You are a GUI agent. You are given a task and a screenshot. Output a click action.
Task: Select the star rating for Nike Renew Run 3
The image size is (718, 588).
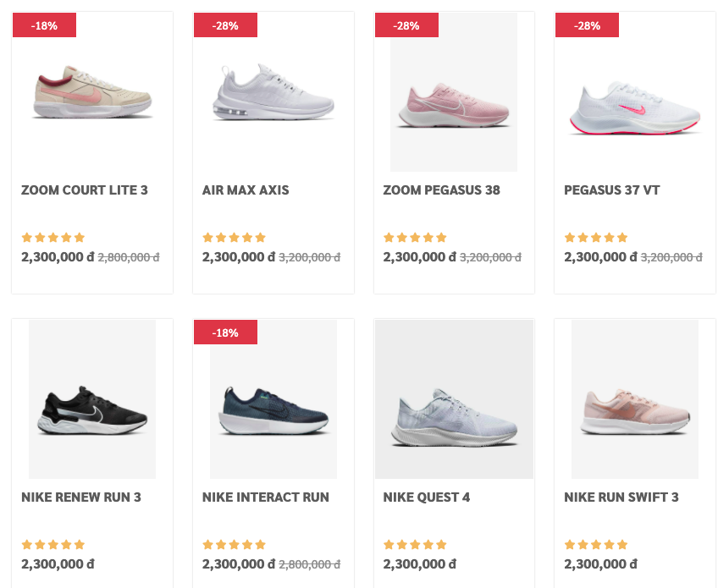pos(52,545)
